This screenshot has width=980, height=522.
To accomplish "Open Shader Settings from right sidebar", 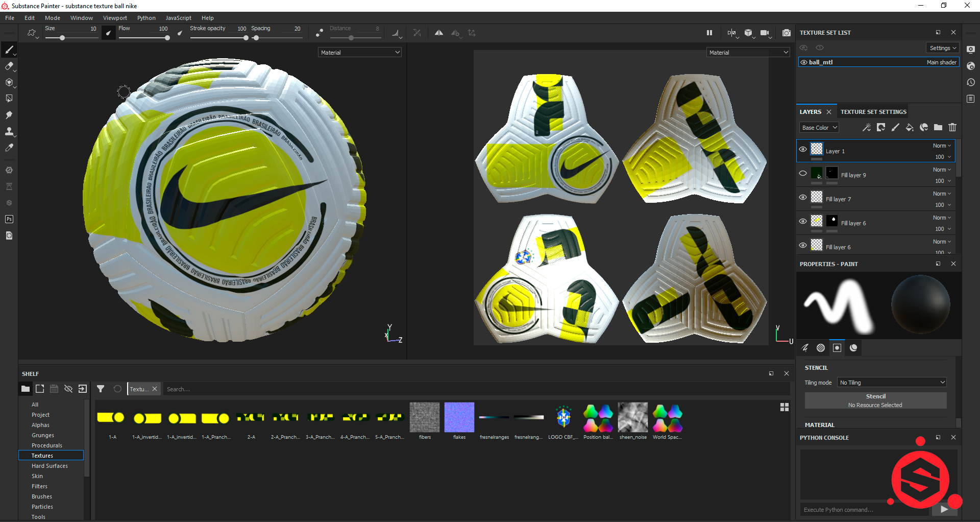I will pyautogui.click(x=971, y=66).
